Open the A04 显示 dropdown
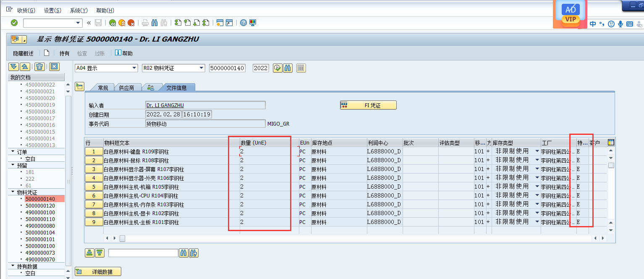 (134, 68)
